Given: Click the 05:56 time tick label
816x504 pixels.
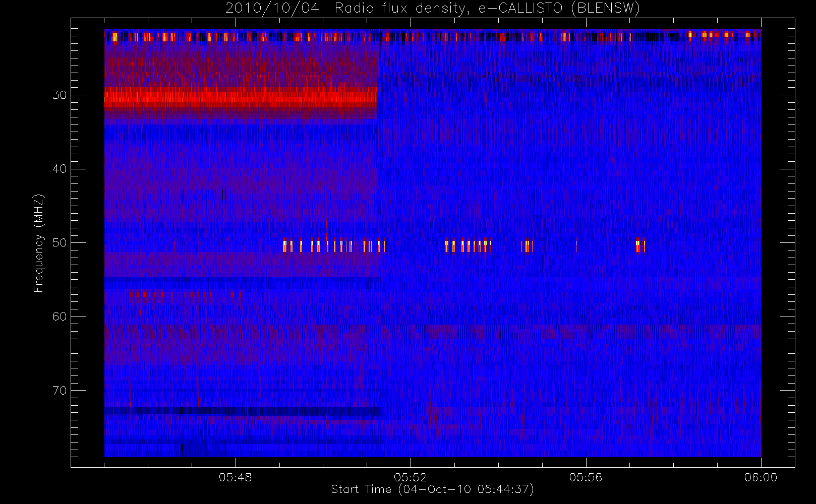Looking at the screenshot, I should (586, 477).
